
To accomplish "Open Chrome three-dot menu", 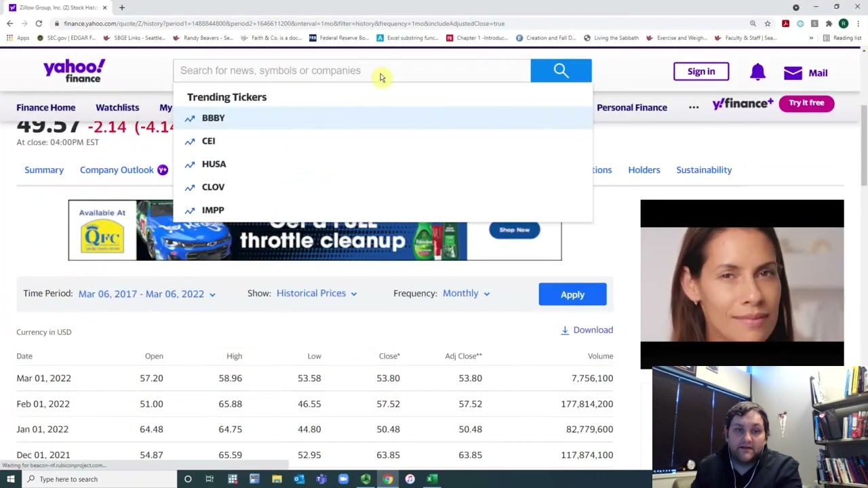I will pyautogui.click(x=859, y=24).
